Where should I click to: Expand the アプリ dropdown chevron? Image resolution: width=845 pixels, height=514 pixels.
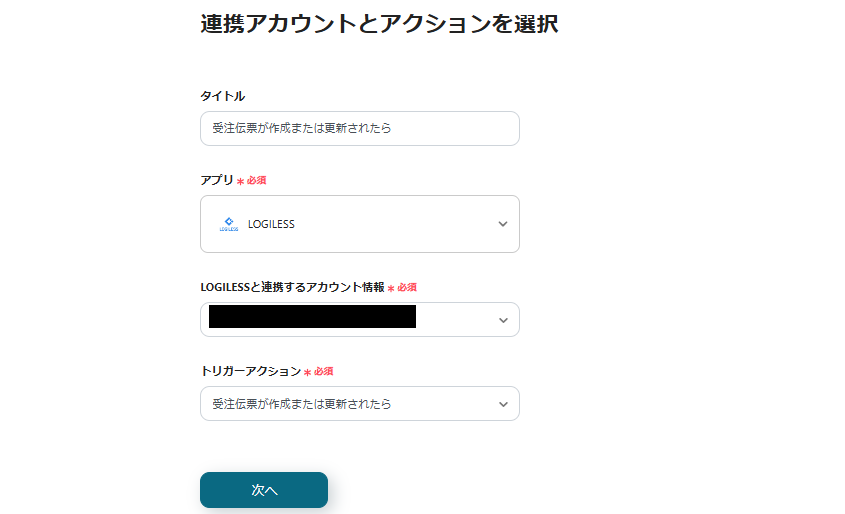pyautogui.click(x=503, y=224)
